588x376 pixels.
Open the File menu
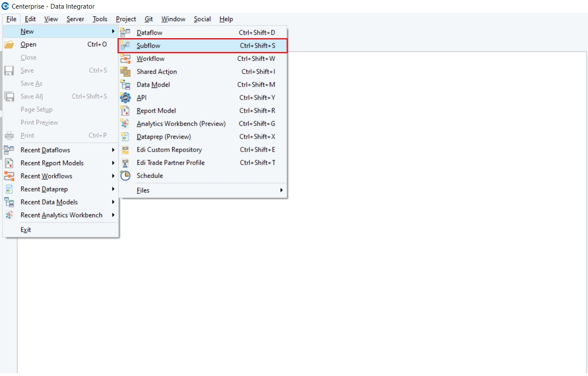11,19
